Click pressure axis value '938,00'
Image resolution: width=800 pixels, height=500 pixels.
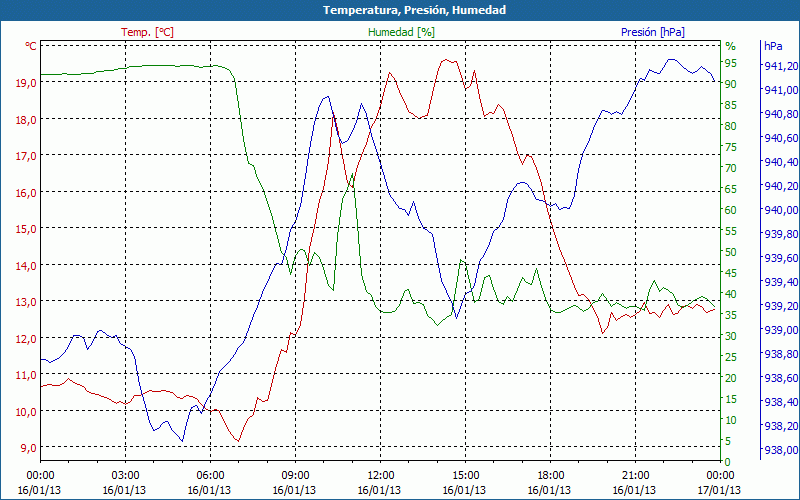[781, 449]
